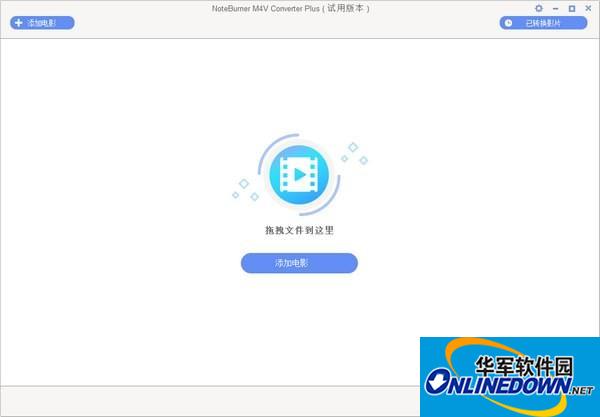Click the top-left 添加电影 button
The width and height of the screenshot is (600, 417).
coord(42,23)
